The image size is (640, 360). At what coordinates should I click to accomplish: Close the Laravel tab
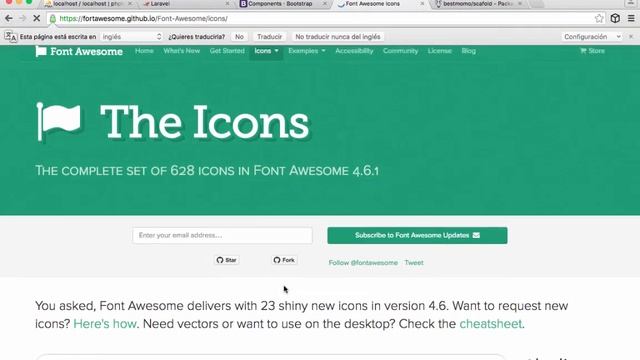click(227, 4)
